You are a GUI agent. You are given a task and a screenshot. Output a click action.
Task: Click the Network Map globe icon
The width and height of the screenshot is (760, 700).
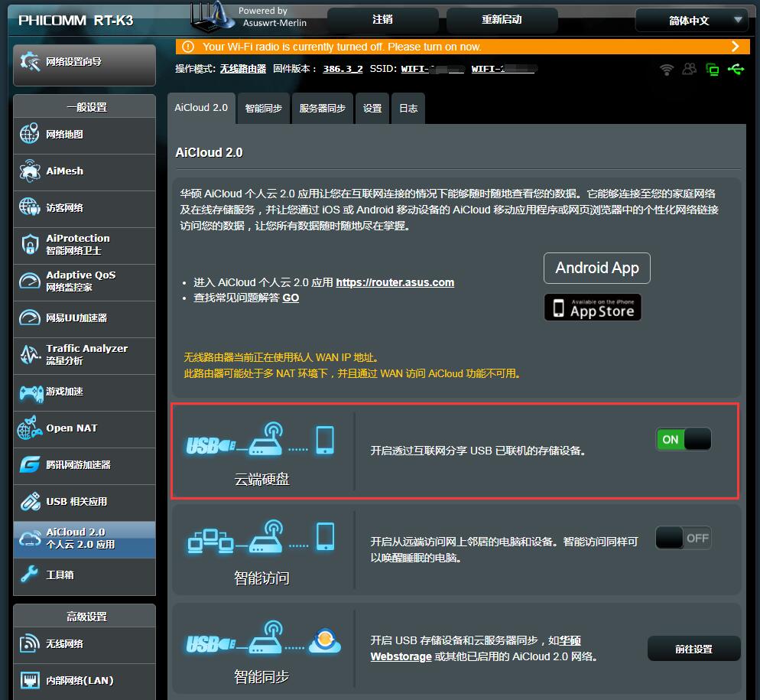[x=30, y=133]
